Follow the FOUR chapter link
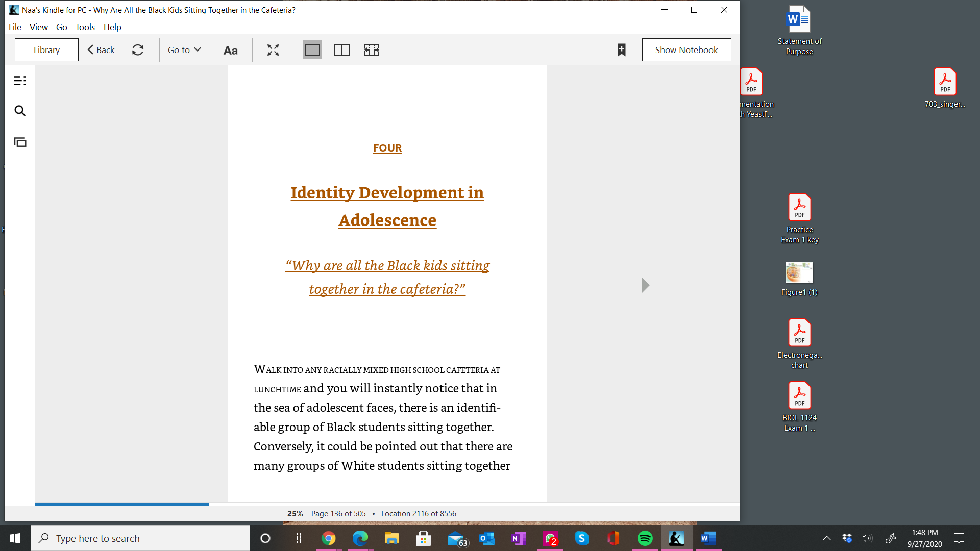Screen dimensions: 980x551 (387, 148)
